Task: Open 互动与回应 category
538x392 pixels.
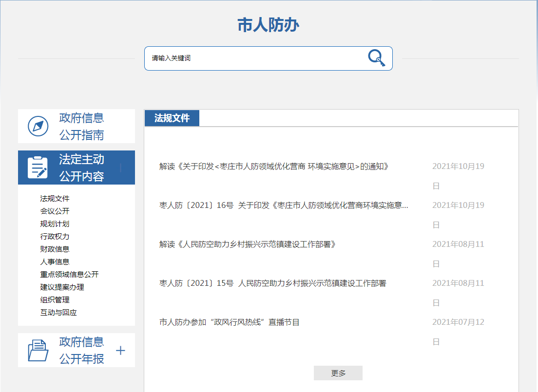Action: [x=58, y=313]
